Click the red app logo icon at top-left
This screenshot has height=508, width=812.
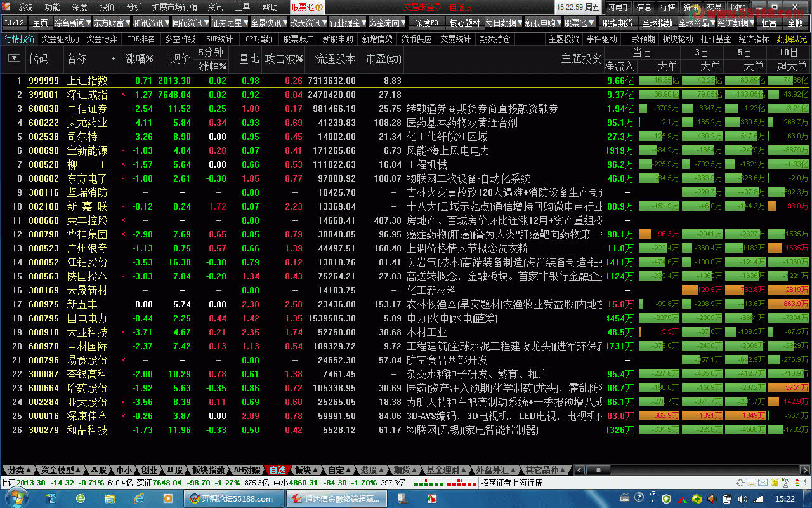[7, 8]
